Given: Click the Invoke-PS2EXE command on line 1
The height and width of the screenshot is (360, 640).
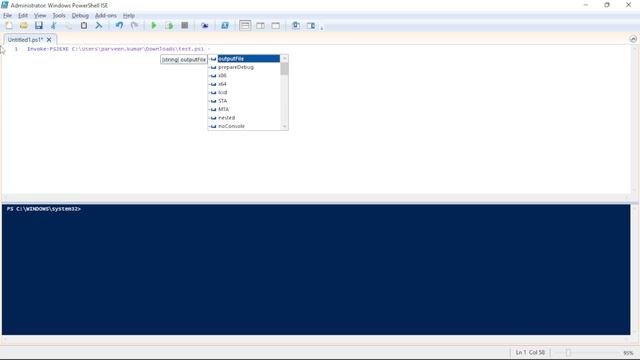Looking at the screenshot, I should 48,49.
